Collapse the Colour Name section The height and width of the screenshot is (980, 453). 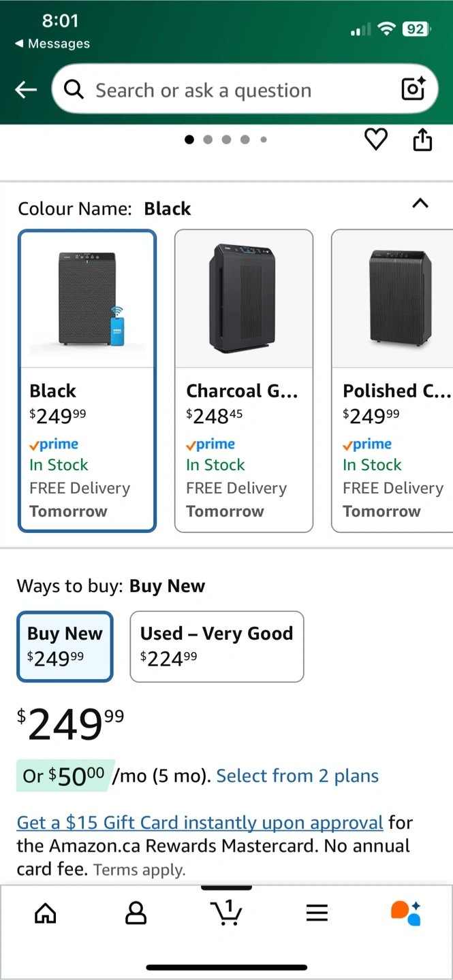[420, 203]
